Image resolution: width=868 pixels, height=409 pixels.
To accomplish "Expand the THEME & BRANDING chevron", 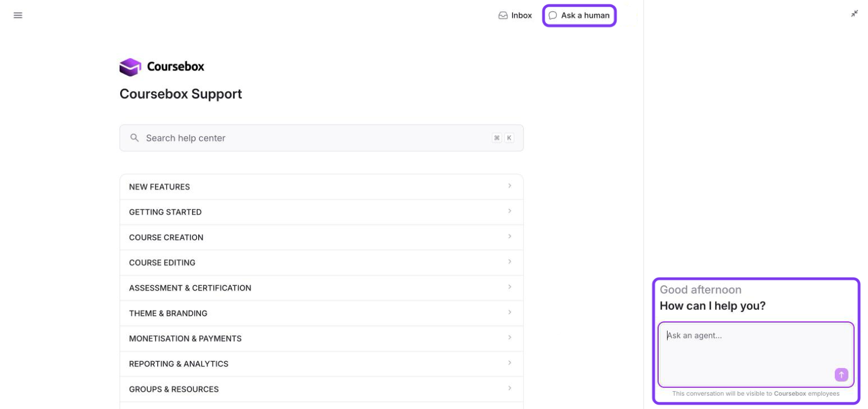I will (510, 313).
